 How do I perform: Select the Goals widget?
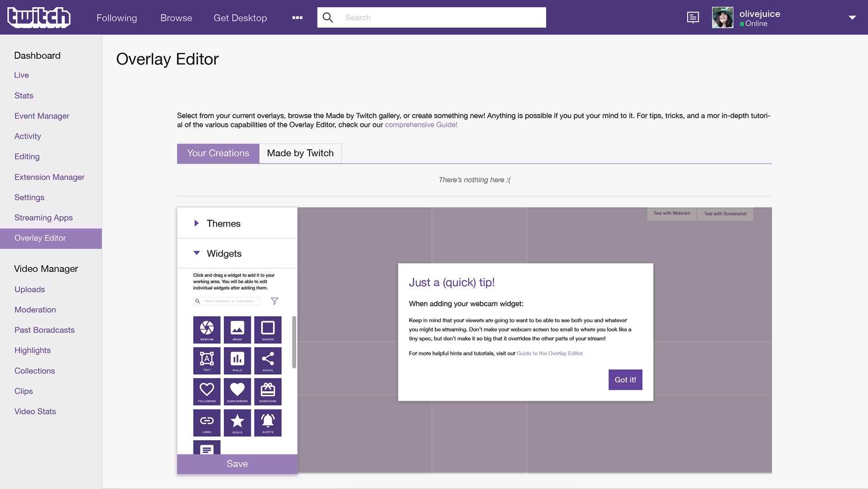(x=237, y=423)
